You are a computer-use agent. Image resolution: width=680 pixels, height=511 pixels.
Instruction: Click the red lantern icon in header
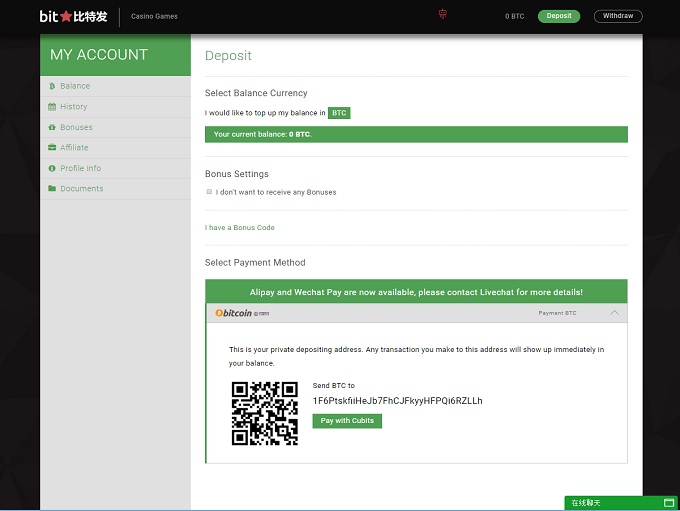click(x=443, y=15)
